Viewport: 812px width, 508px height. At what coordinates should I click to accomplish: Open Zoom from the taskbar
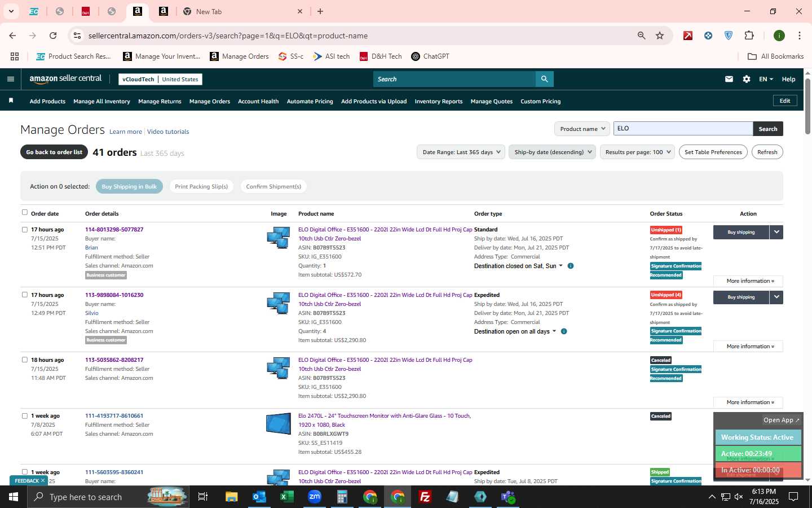(x=315, y=497)
